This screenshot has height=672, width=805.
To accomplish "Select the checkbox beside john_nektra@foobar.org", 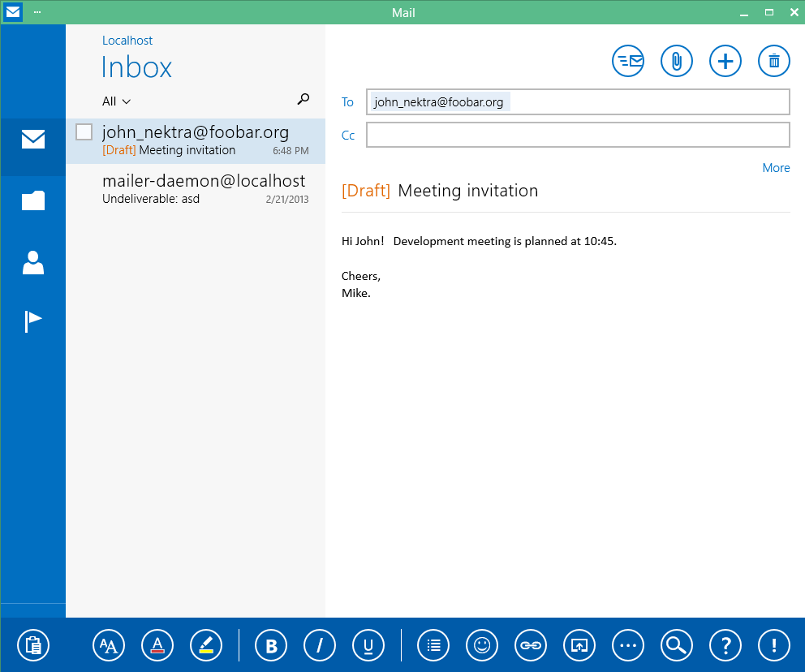I will coord(84,131).
